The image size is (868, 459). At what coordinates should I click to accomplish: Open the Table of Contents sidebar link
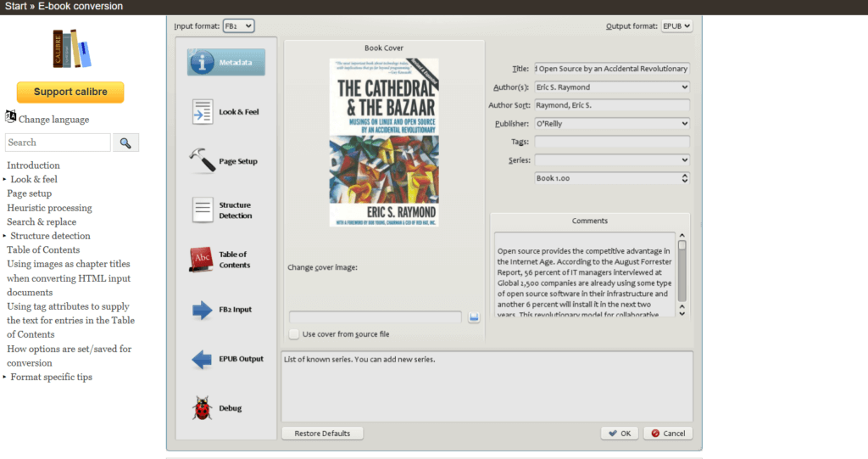click(43, 249)
